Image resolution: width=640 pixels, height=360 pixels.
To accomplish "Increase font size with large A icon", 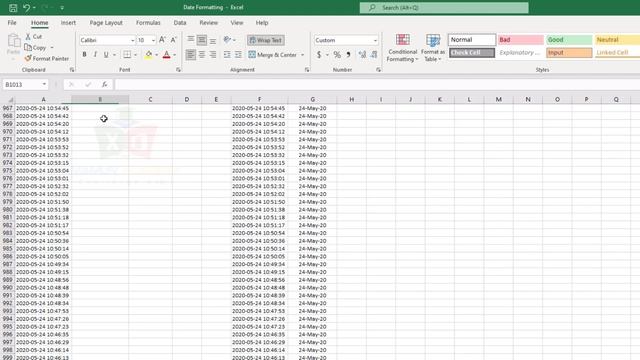I will click(x=162, y=40).
